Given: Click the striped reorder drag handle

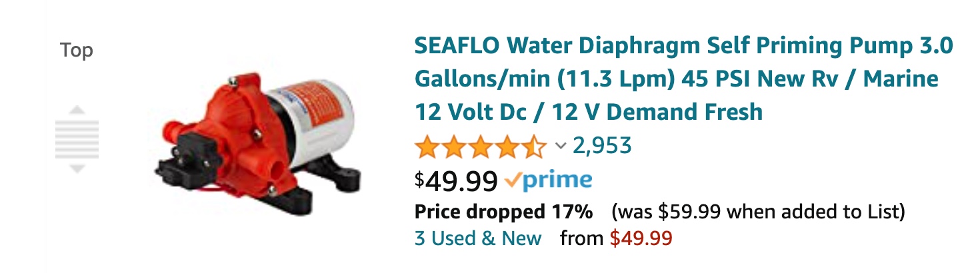Looking at the screenshot, I should [77, 139].
